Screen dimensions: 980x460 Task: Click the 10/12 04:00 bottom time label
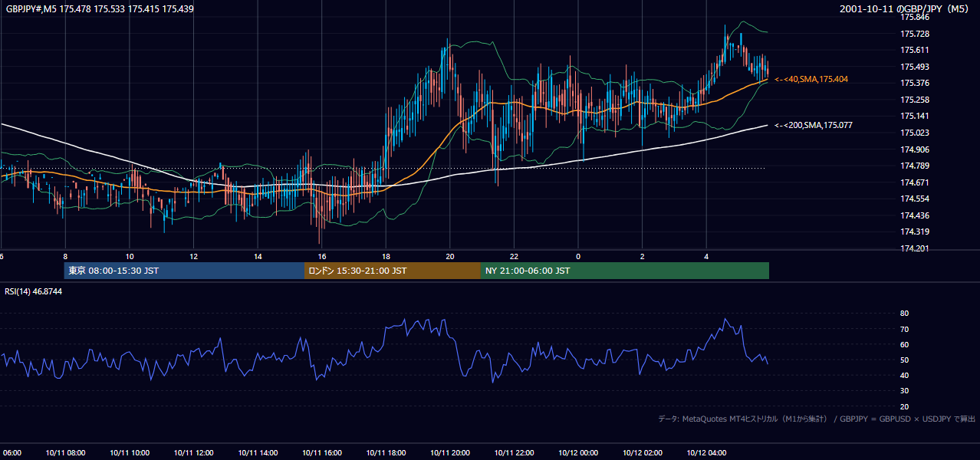(706, 452)
